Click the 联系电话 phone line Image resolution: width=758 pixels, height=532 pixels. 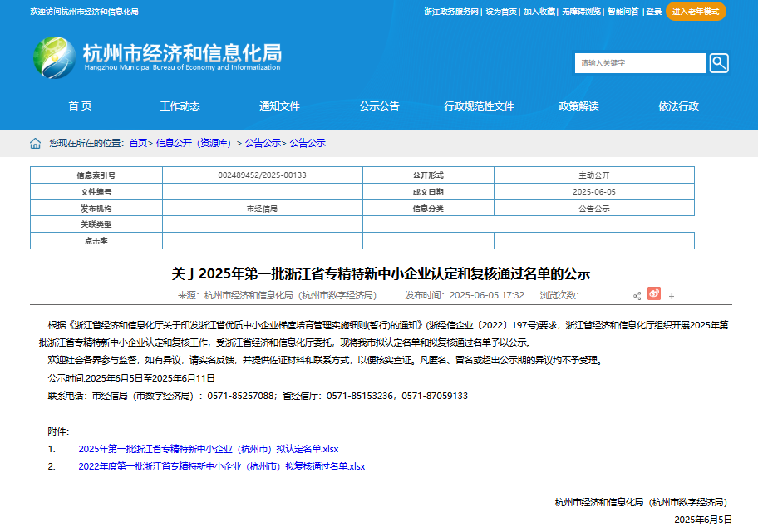(x=258, y=396)
